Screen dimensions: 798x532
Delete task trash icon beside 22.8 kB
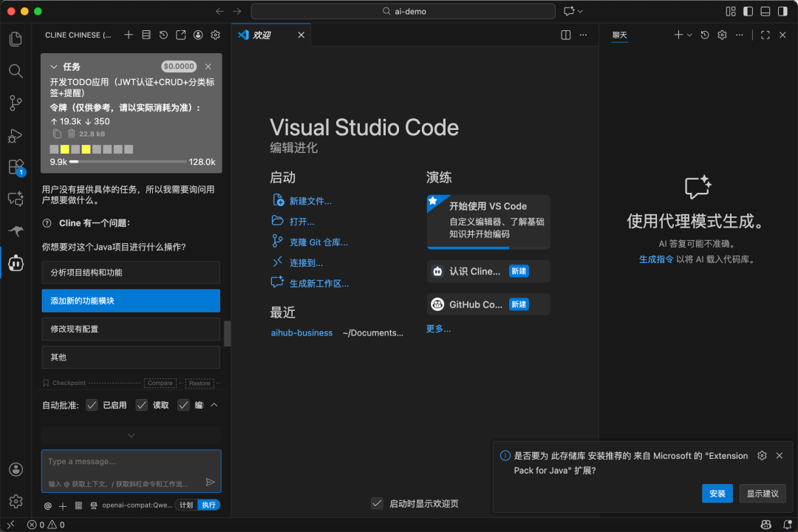click(71, 134)
